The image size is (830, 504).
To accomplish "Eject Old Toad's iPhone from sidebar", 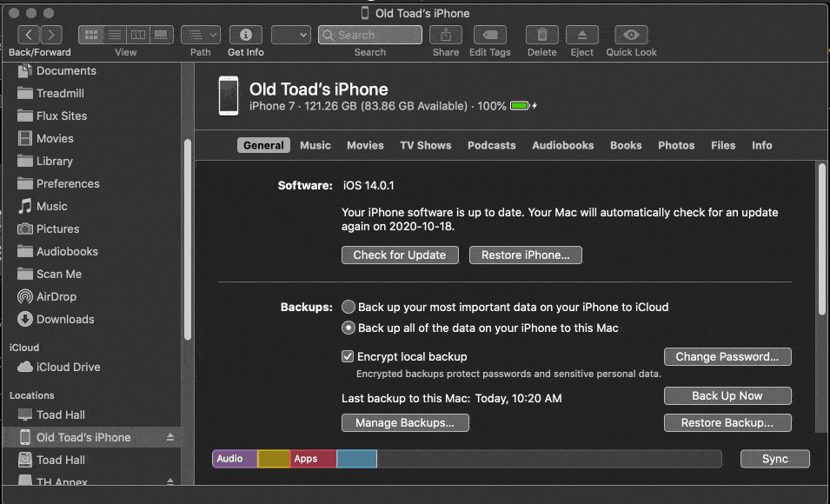I will (170, 437).
